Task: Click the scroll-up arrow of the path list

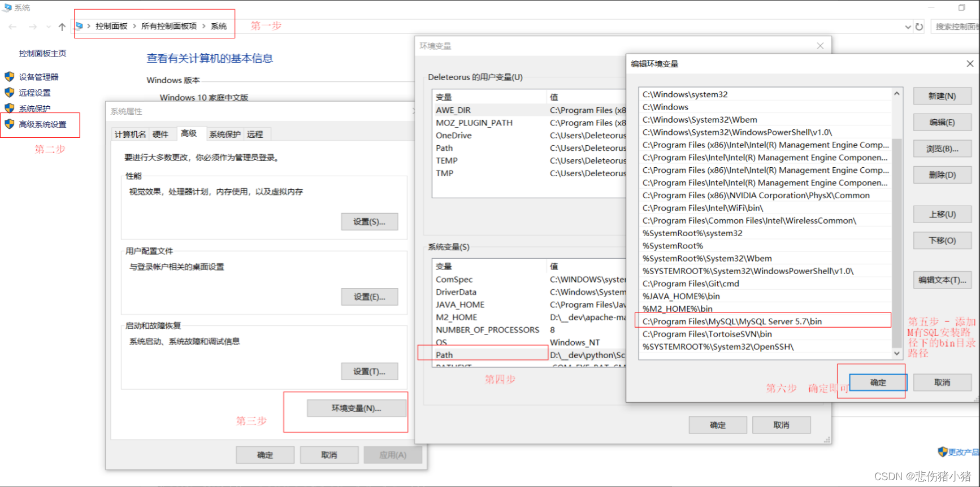Action: pyautogui.click(x=897, y=94)
